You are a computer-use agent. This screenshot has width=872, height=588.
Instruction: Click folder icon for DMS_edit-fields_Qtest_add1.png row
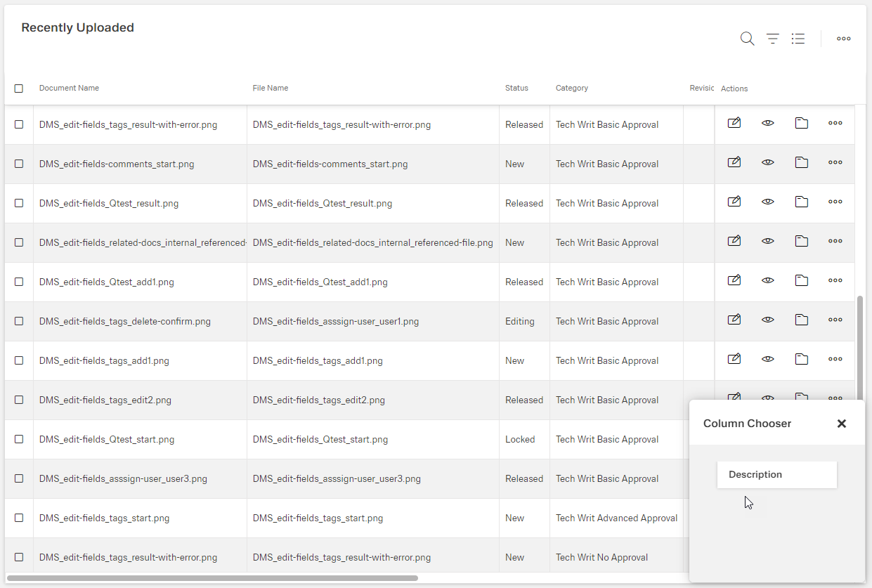point(801,280)
